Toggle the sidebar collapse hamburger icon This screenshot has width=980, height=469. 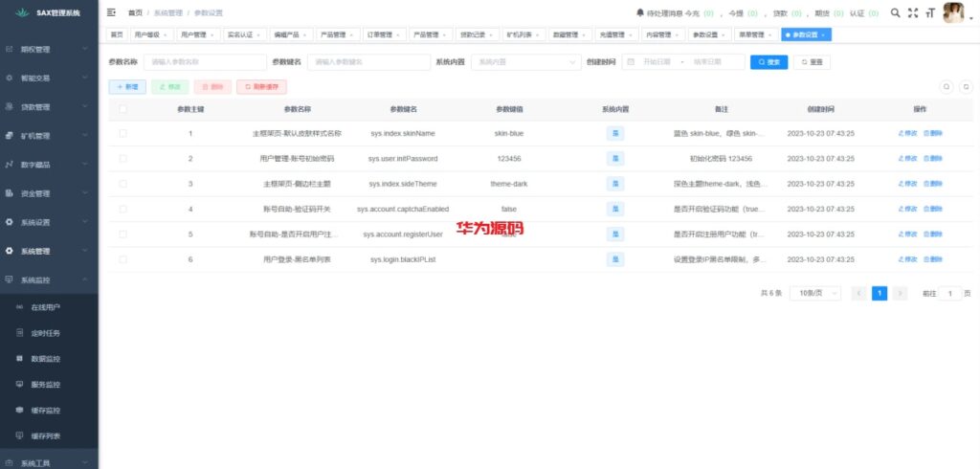(111, 12)
